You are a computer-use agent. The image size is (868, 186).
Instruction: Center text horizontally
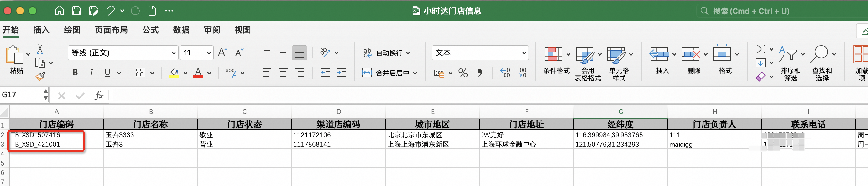pyautogui.click(x=283, y=73)
